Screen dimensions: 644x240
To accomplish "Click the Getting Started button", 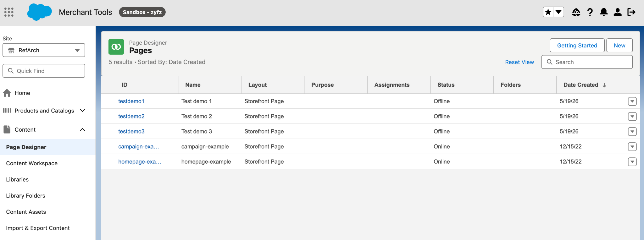I will click(x=577, y=46).
